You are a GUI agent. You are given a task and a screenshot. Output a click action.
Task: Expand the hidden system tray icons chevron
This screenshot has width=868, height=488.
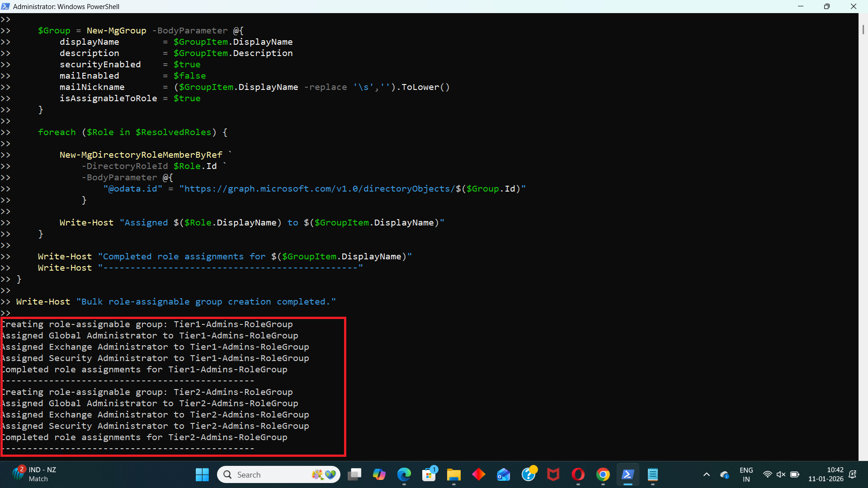pyautogui.click(x=707, y=474)
